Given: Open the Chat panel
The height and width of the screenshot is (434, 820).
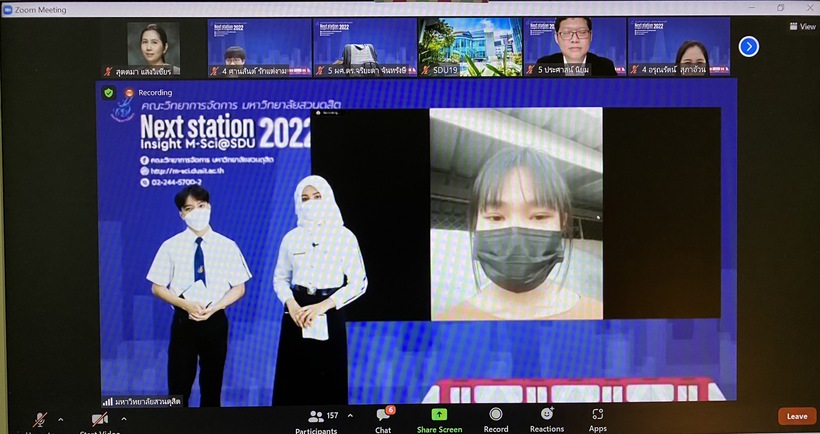Looking at the screenshot, I should 383,420.
